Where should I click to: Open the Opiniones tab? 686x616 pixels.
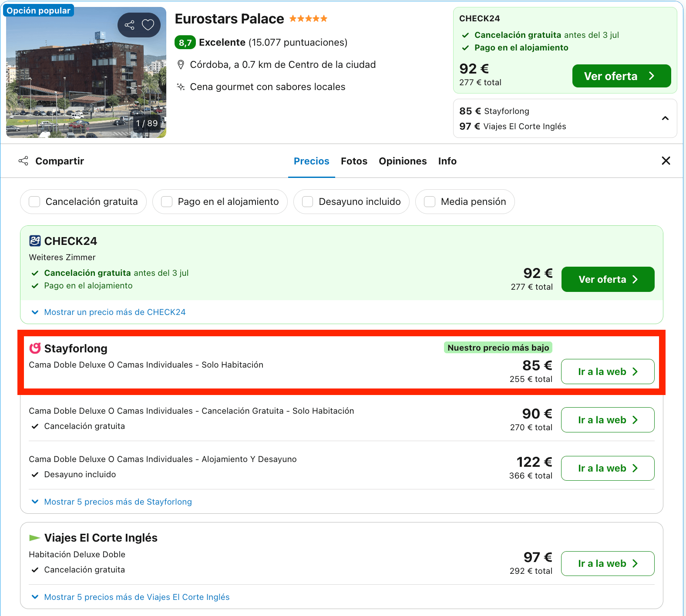403,161
